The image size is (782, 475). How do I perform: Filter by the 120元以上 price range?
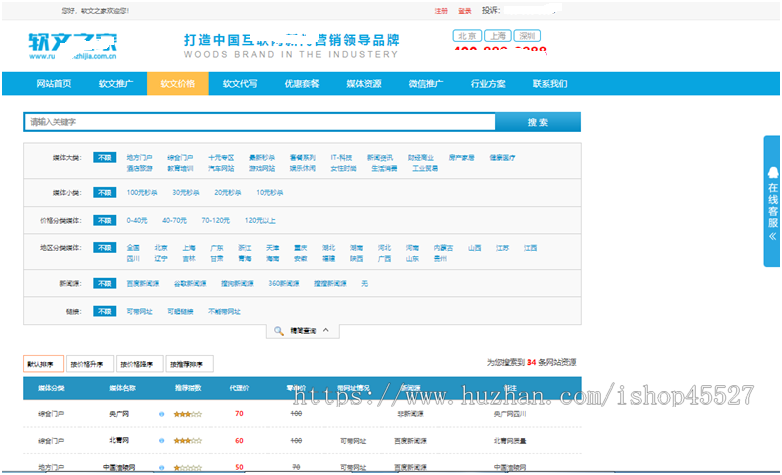point(260,221)
